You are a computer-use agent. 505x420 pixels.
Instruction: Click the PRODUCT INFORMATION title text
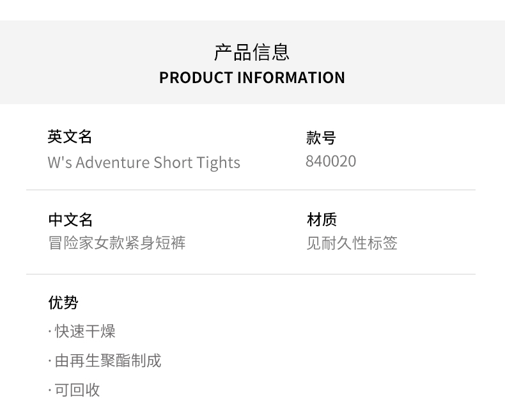pos(252,78)
